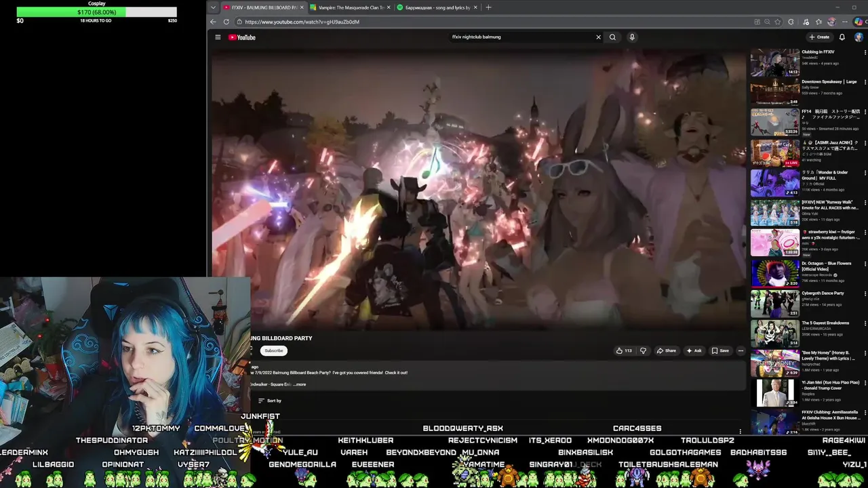Open The 5 Gayest Breakdowns title
The image size is (868, 488).
click(825, 323)
